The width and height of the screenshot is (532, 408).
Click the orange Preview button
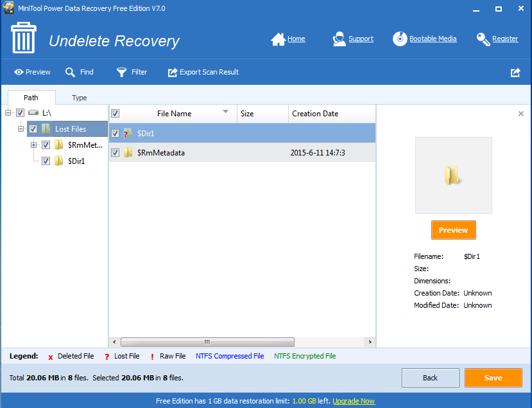(x=453, y=230)
